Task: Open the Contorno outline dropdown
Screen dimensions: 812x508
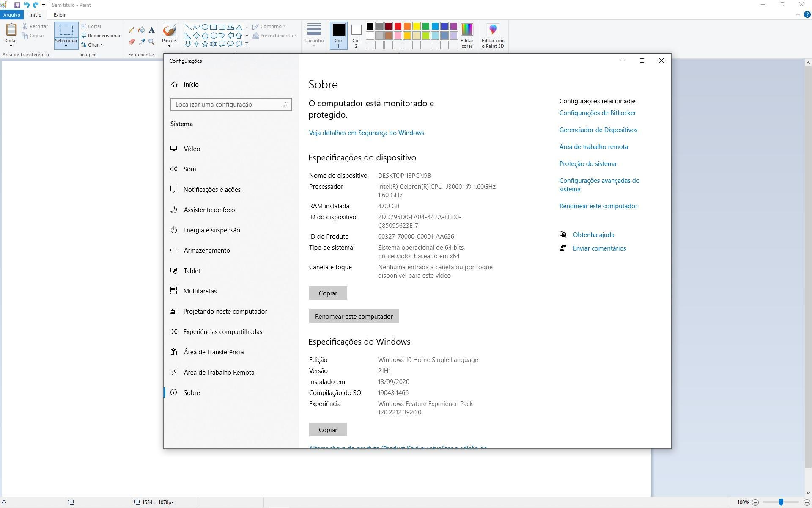Action: click(x=269, y=26)
